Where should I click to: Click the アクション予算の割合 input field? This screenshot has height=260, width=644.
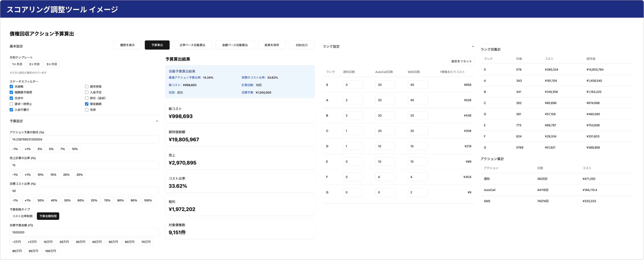click(84, 140)
